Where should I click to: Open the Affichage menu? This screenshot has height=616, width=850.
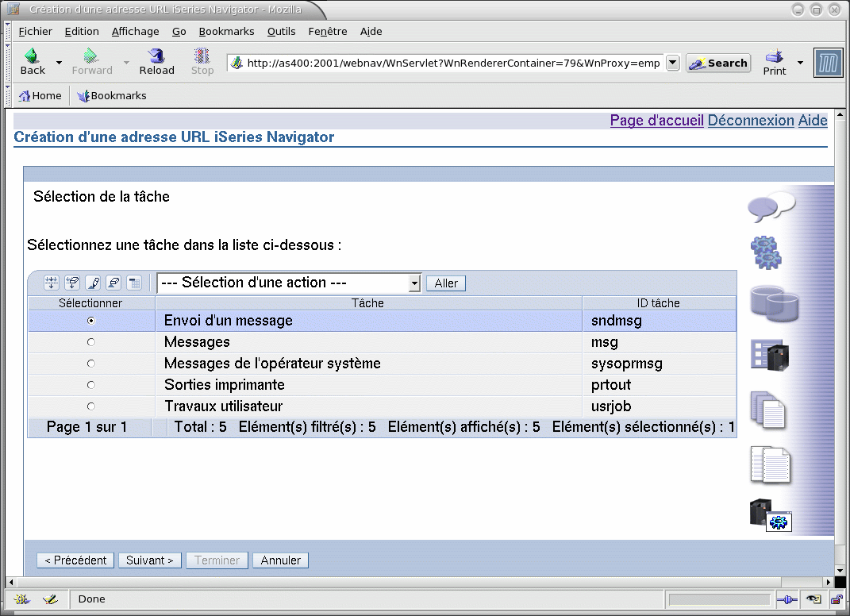click(136, 32)
